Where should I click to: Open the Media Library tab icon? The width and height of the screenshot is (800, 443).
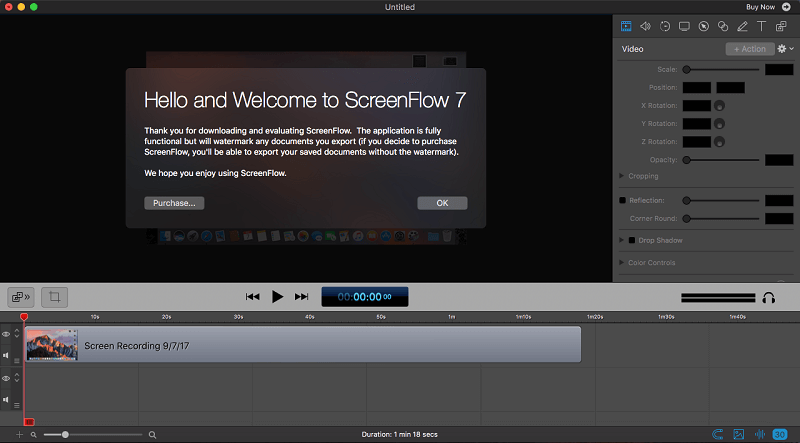click(x=781, y=26)
